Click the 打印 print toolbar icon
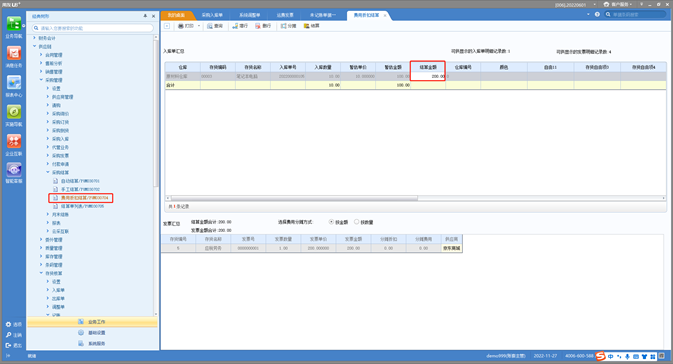673x364 pixels. (181, 26)
